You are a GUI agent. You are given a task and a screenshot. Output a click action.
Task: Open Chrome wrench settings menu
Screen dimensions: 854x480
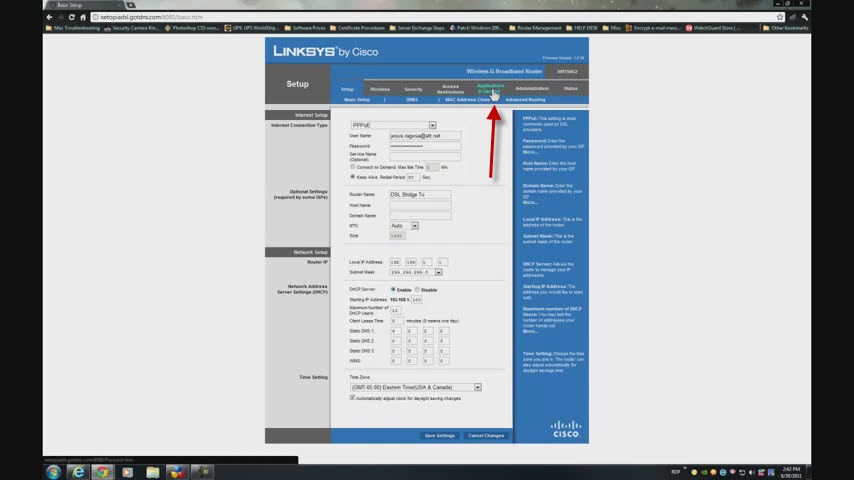tap(804, 17)
